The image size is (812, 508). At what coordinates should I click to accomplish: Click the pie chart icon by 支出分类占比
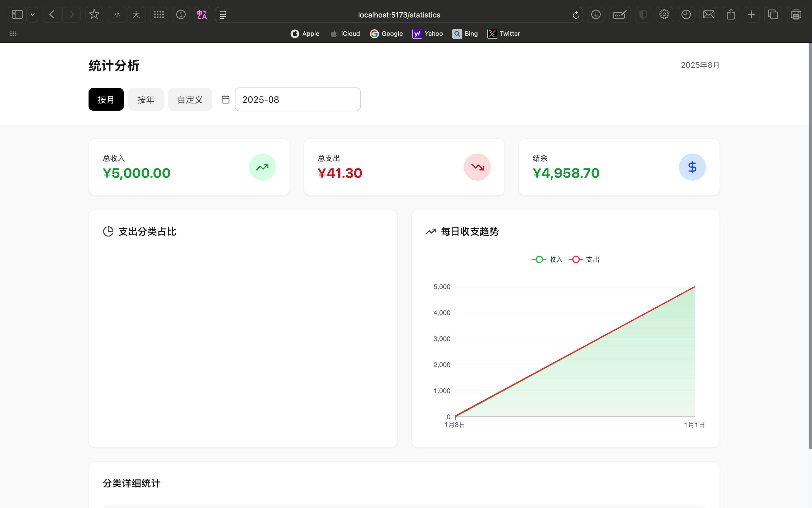pos(108,231)
